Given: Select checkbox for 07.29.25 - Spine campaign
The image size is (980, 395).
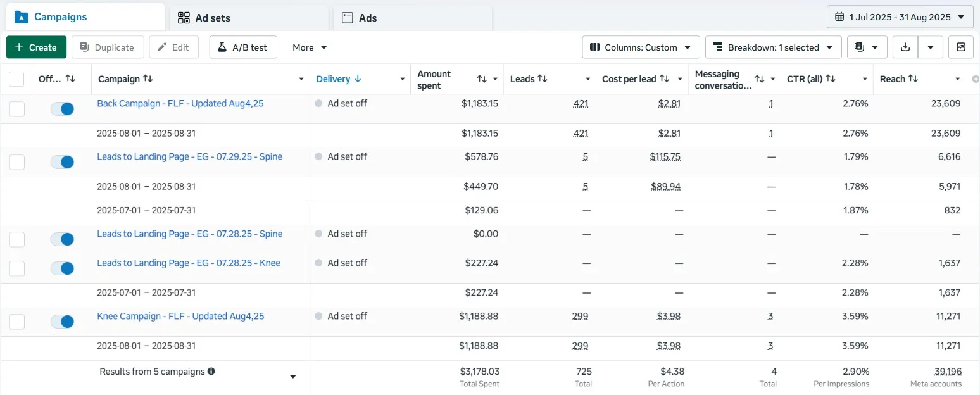Looking at the screenshot, I should click(x=17, y=162).
